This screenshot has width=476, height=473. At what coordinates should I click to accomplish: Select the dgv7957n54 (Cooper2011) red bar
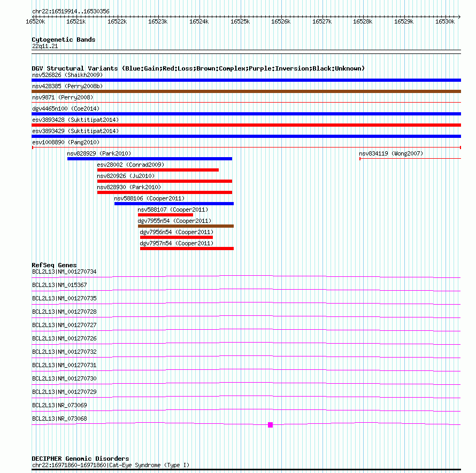(x=187, y=249)
